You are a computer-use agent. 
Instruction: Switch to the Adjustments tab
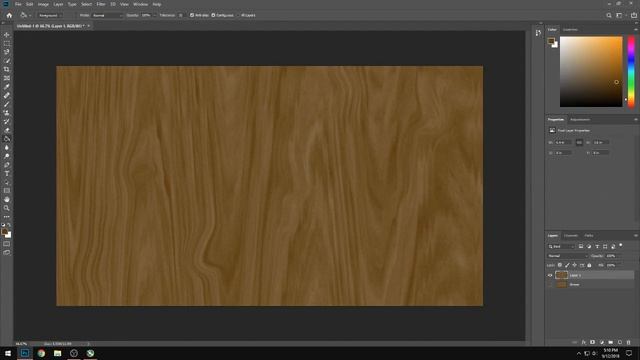[580, 120]
